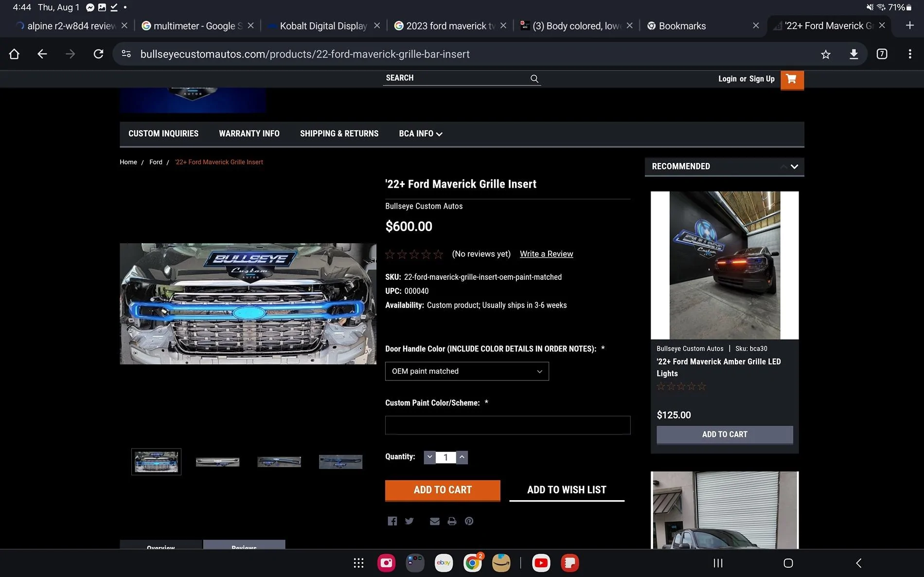Add product to wish list
Image resolution: width=924 pixels, height=577 pixels.
(x=567, y=490)
